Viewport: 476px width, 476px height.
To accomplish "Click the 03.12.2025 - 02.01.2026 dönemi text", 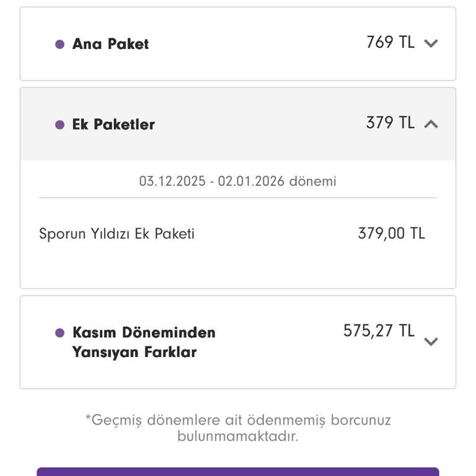I will click(x=237, y=182).
